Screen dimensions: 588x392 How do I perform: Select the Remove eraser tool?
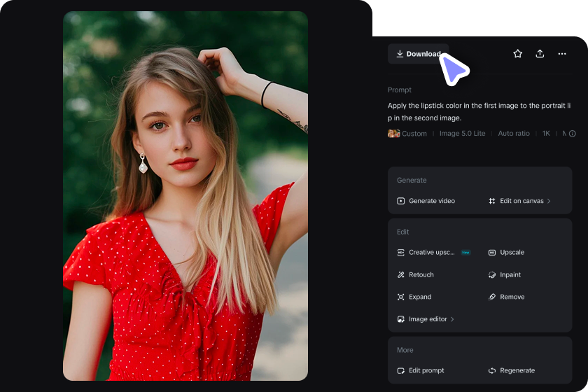point(506,297)
